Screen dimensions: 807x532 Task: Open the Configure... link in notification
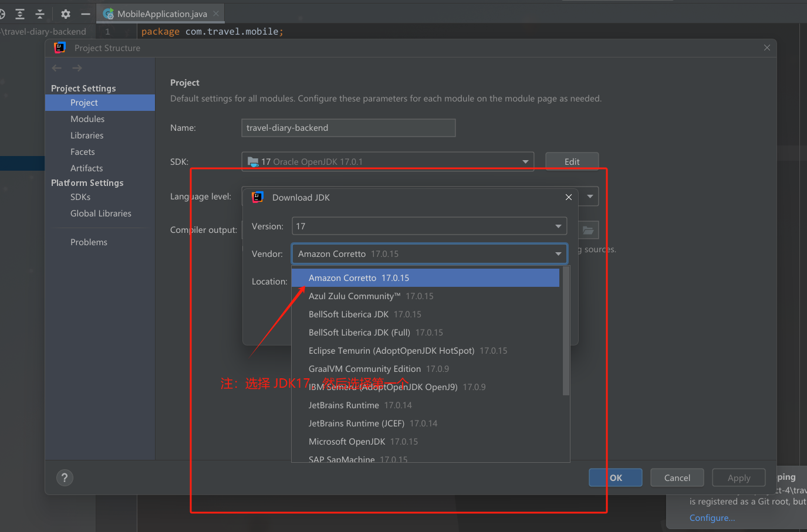tap(712, 518)
